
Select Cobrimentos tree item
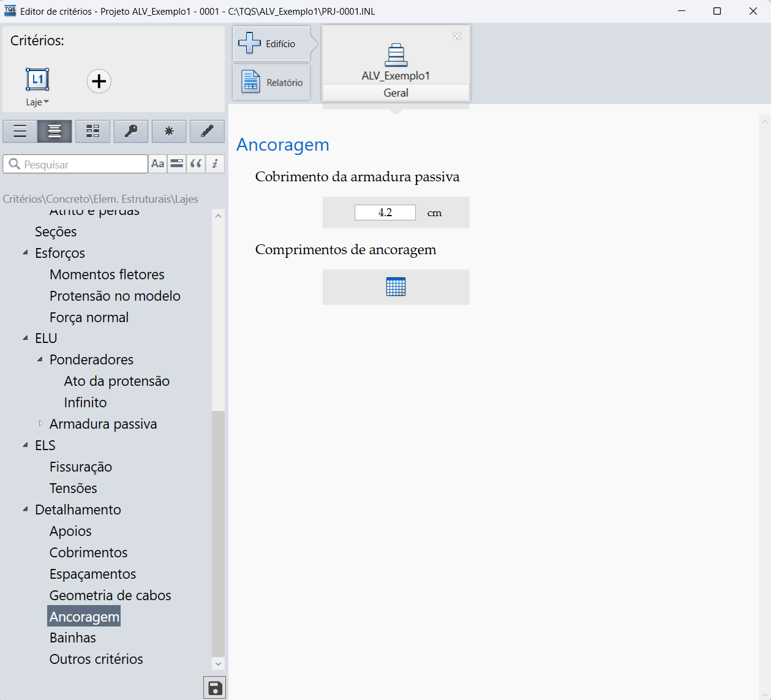click(x=89, y=552)
